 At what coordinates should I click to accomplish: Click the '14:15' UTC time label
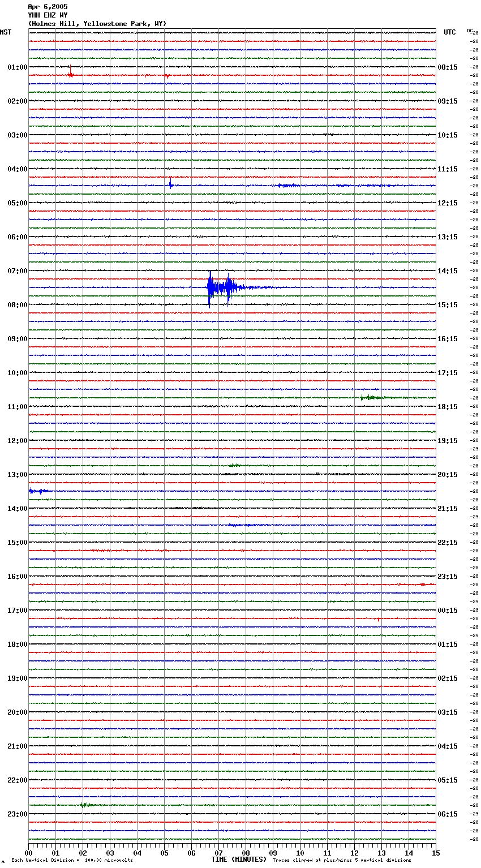(x=448, y=271)
